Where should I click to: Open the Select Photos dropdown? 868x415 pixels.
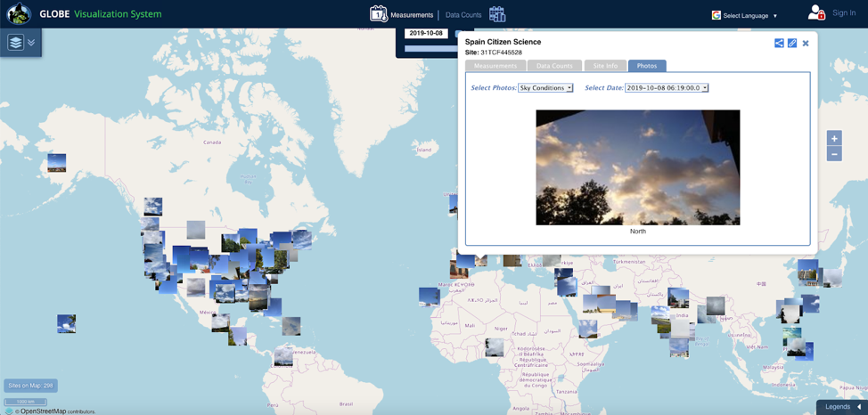tap(545, 88)
